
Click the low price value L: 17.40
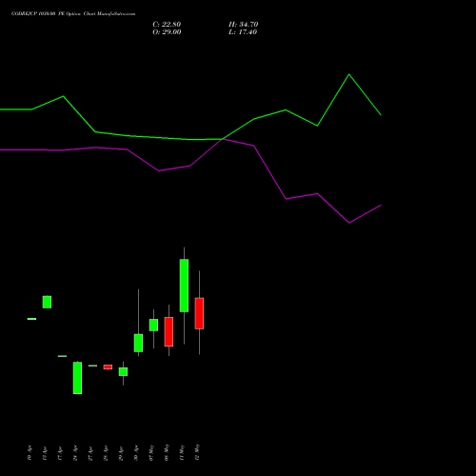pyautogui.click(x=243, y=32)
